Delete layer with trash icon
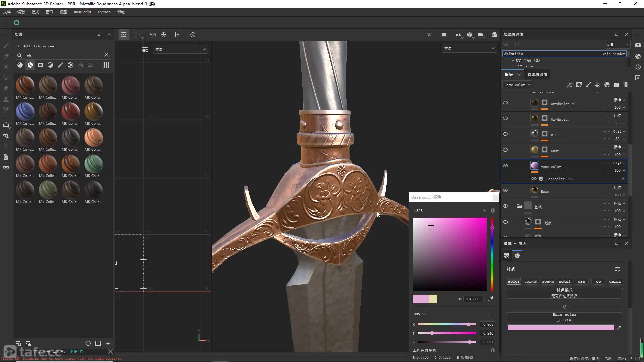644x362 pixels. [626, 85]
